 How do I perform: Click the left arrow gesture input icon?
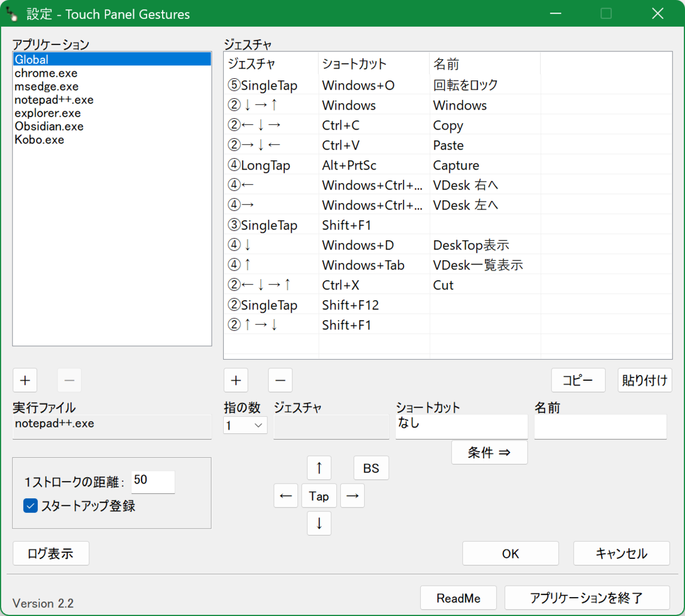pyautogui.click(x=285, y=496)
